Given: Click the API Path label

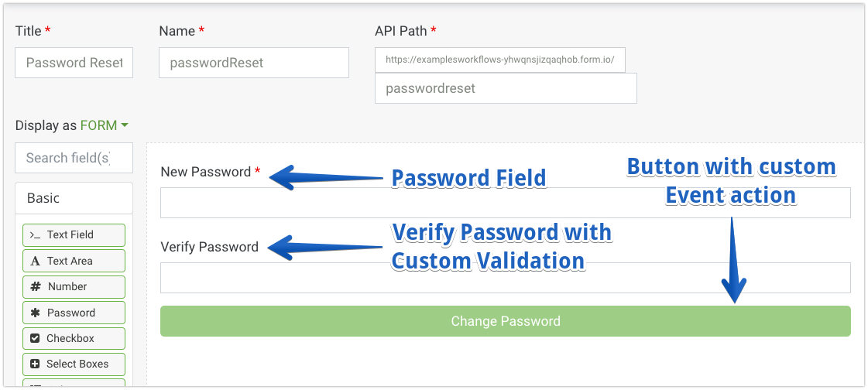Looking at the screenshot, I should (400, 31).
